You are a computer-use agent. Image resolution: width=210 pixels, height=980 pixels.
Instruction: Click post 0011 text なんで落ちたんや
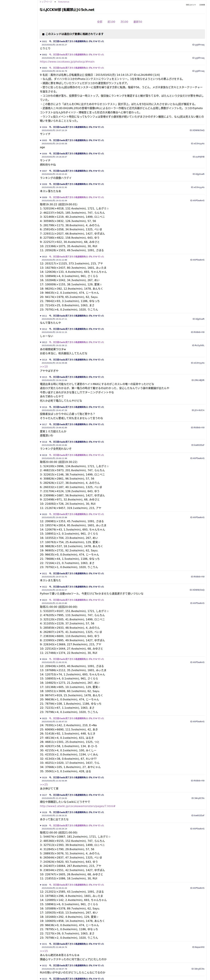[x=50, y=323]
